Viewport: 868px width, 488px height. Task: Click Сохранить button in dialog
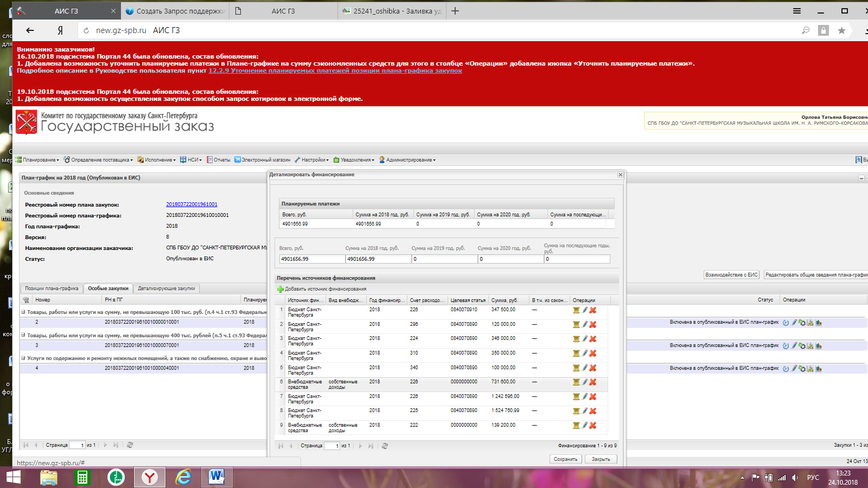(x=566, y=459)
